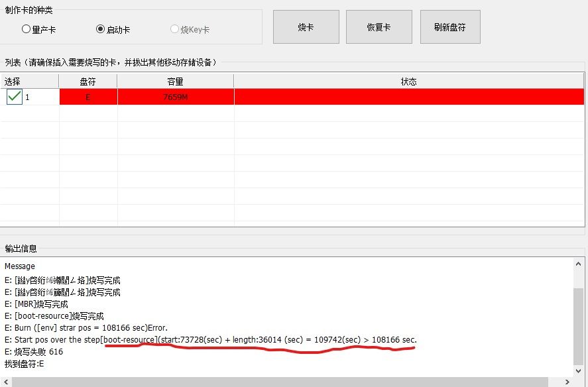Image resolution: width=588 pixels, height=387 pixels.
Task: Click the 容量 column header
Action: point(174,80)
